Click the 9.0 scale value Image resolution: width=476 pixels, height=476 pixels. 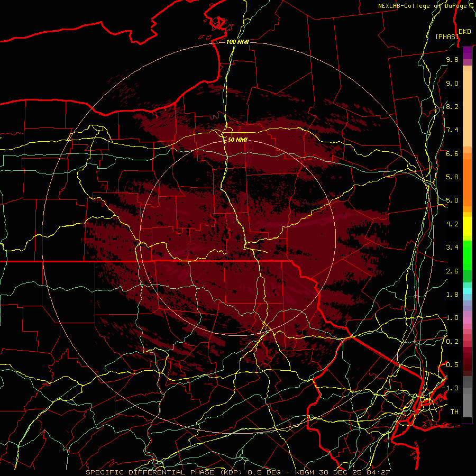tap(452, 83)
